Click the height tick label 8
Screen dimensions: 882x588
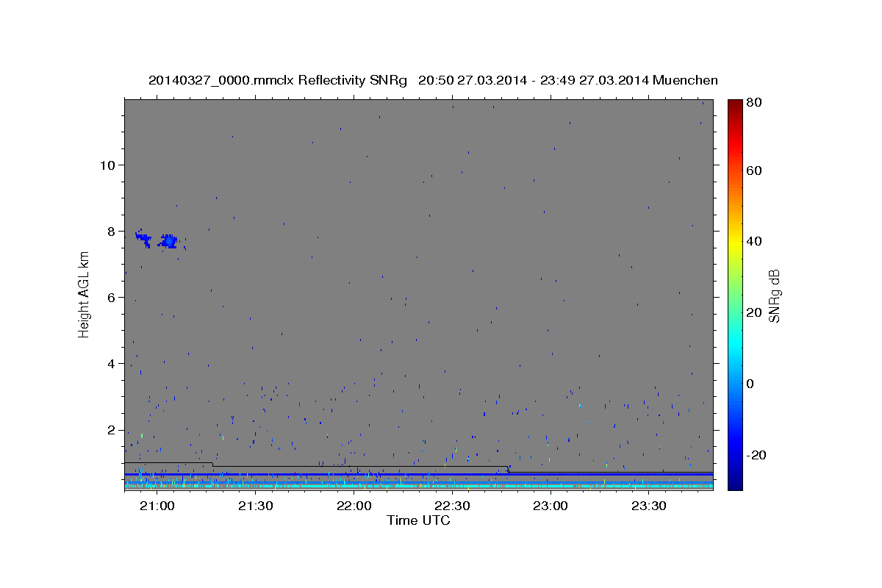tap(111, 231)
